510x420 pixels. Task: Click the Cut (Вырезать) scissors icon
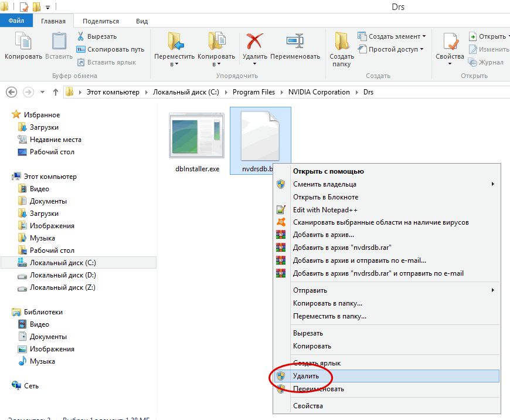pyautogui.click(x=81, y=36)
